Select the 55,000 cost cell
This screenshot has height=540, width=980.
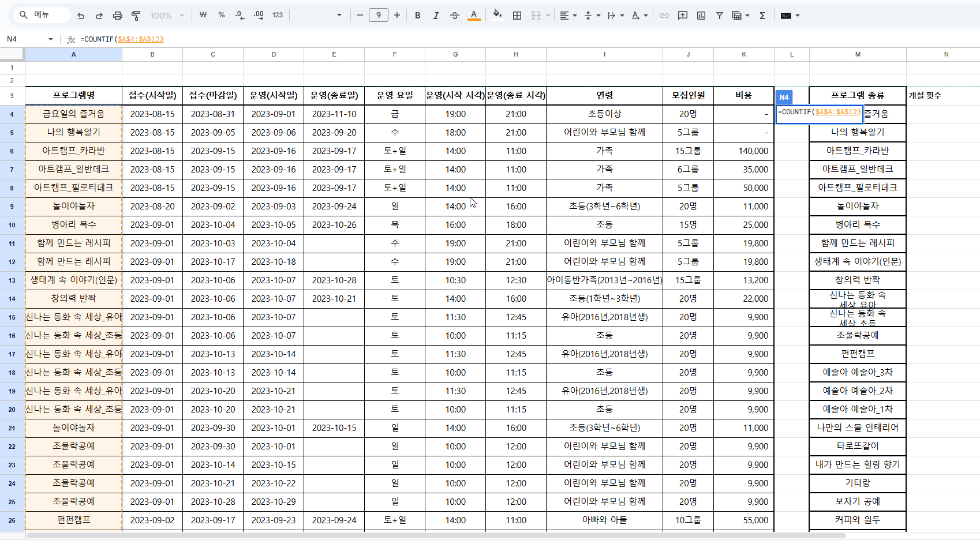click(744, 520)
